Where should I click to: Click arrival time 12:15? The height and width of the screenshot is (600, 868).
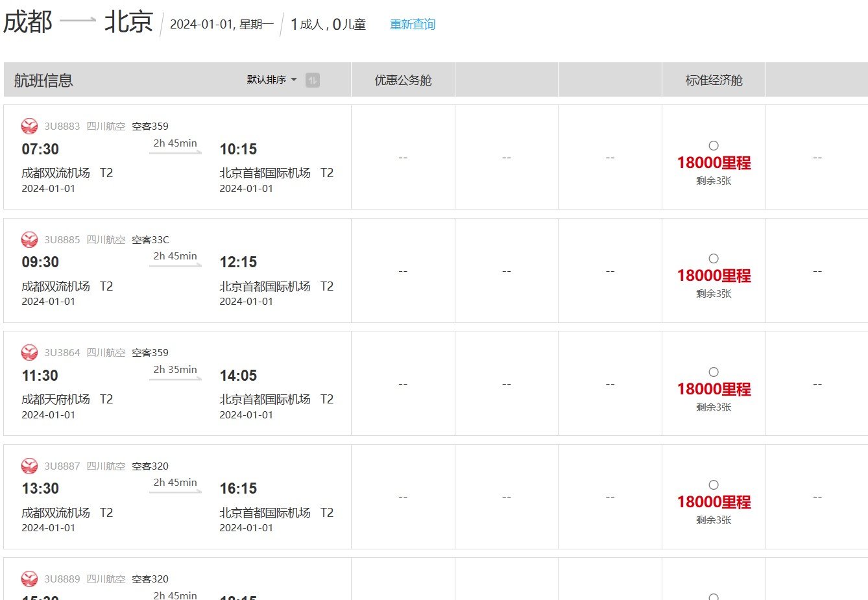pos(238,263)
